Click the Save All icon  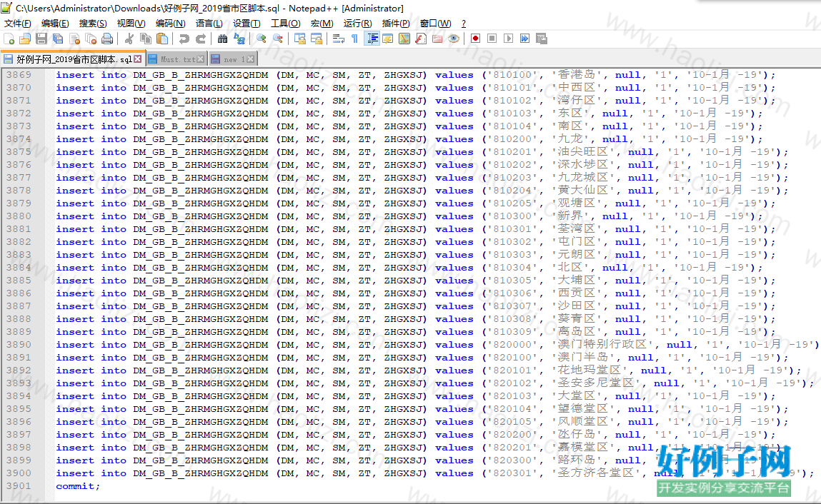[58, 39]
